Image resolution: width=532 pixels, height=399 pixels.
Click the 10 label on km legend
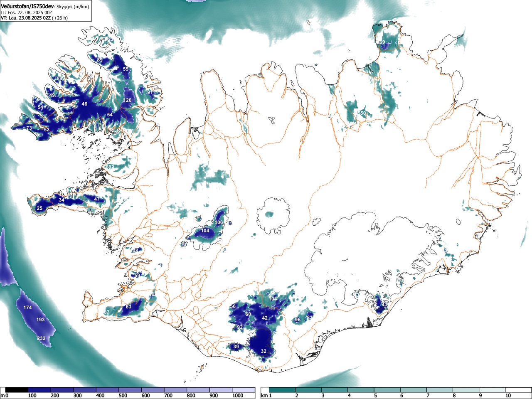[x=508, y=396]
